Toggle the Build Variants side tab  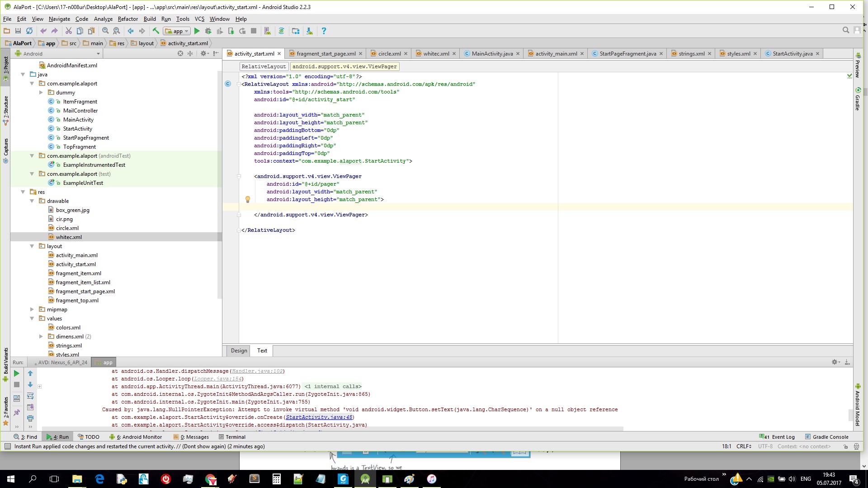coord(5,364)
